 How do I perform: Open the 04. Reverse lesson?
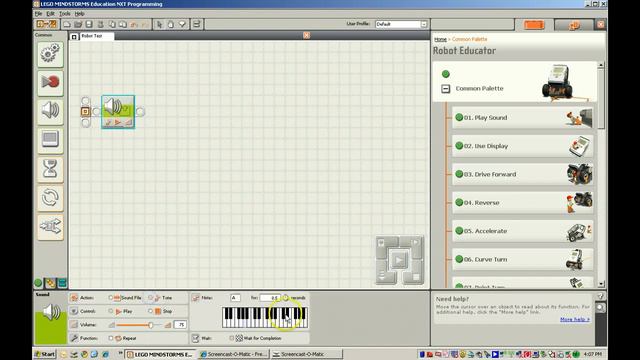tap(522, 203)
